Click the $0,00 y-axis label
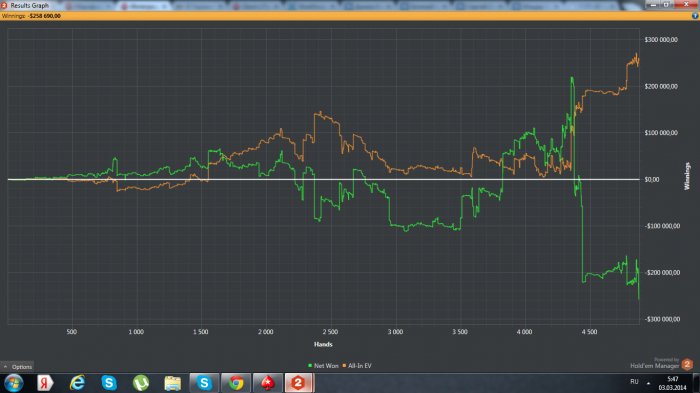Viewport: 700px width, 393px height. 651,180
